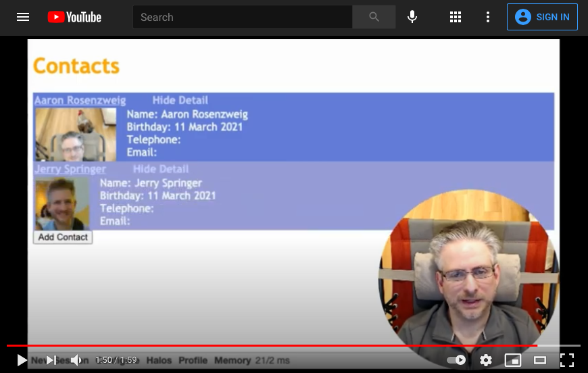Click Jerry Springer's contact photo

coord(62,203)
